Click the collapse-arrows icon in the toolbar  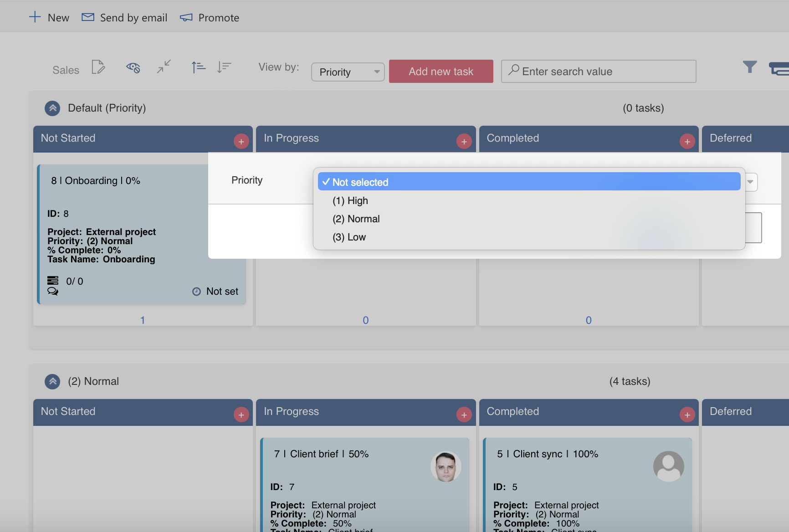(164, 67)
